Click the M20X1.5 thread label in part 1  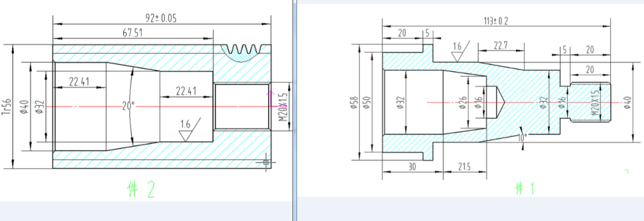click(595, 102)
